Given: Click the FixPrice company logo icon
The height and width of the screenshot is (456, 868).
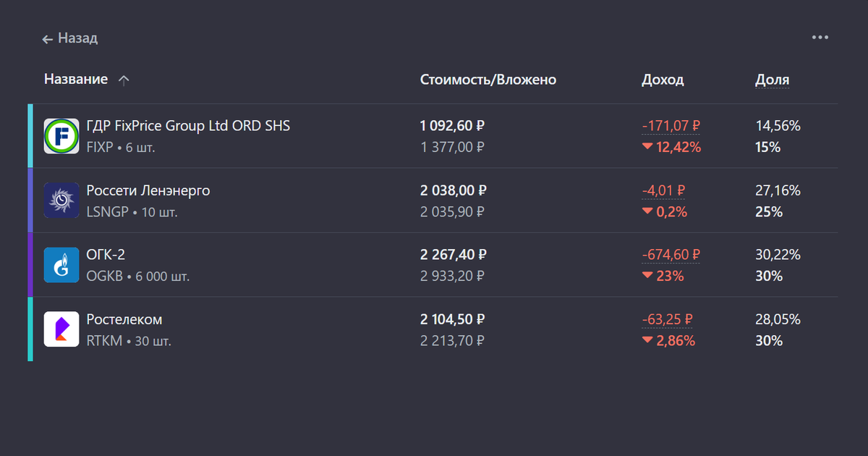Looking at the screenshot, I should (61, 136).
